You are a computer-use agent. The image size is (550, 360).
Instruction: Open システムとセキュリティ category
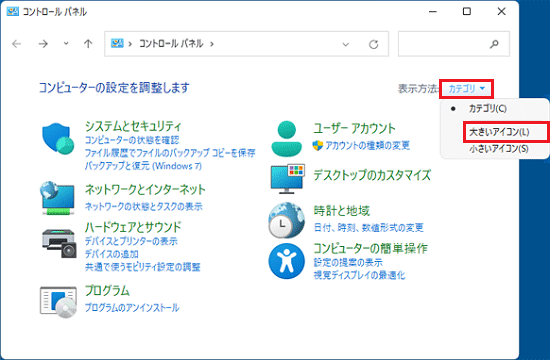[133, 126]
